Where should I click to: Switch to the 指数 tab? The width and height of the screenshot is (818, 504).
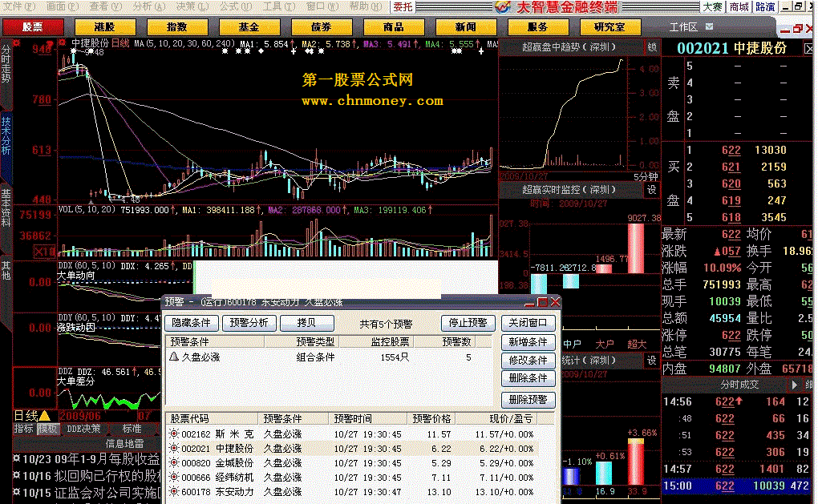pos(177,27)
